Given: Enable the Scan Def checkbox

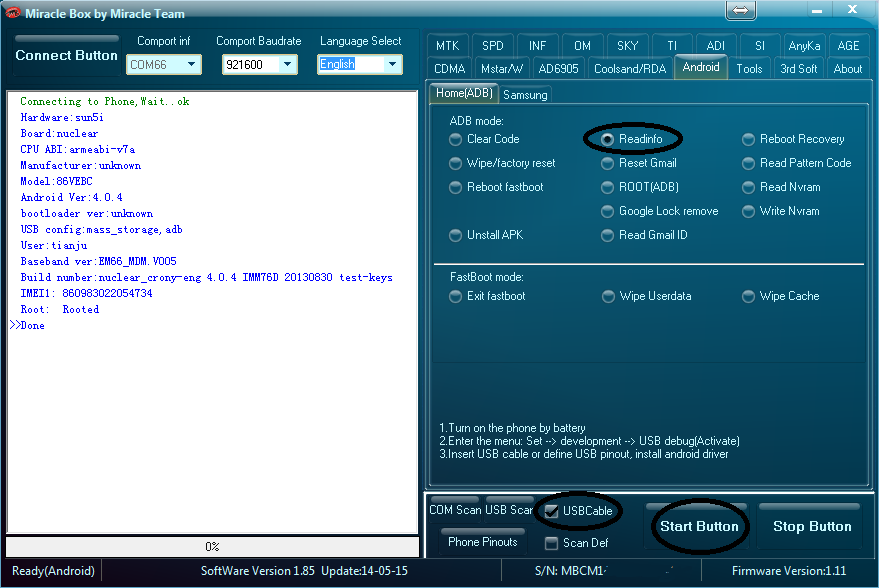Looking at the screenshot, I should (552, 543).
